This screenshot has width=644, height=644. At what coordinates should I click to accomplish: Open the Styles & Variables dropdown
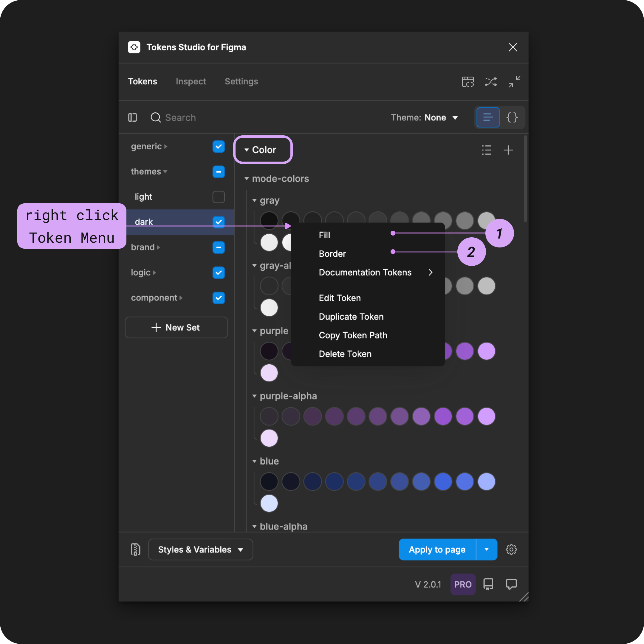(200, 549)
